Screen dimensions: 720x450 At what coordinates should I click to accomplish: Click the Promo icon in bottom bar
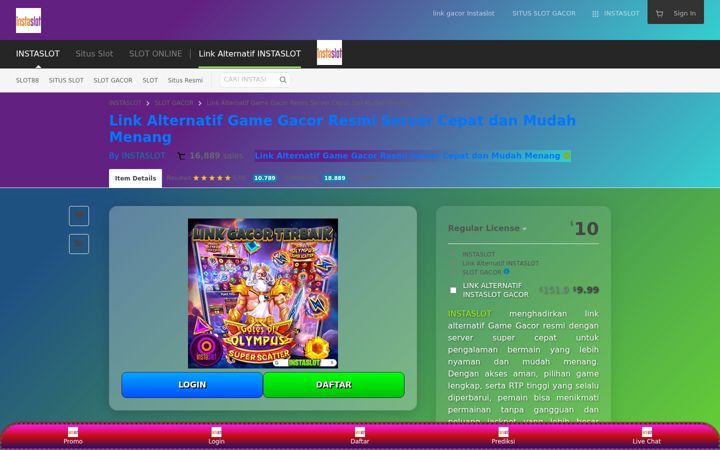point(73,432)
